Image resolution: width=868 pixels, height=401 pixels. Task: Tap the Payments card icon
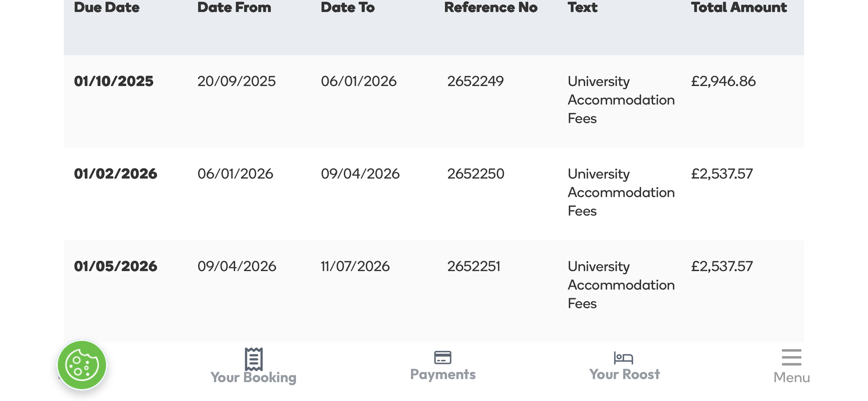(443, 357)
